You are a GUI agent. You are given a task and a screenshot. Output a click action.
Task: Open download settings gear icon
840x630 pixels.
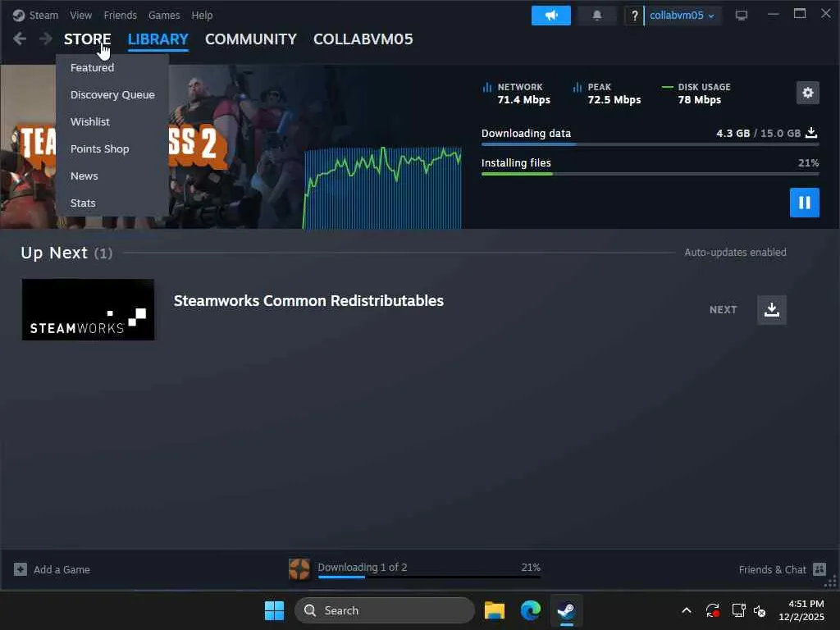click(x=807, y=93)
